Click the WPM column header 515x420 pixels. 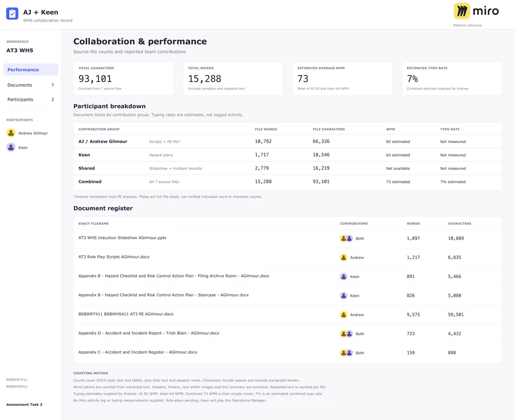click(390, 129)
